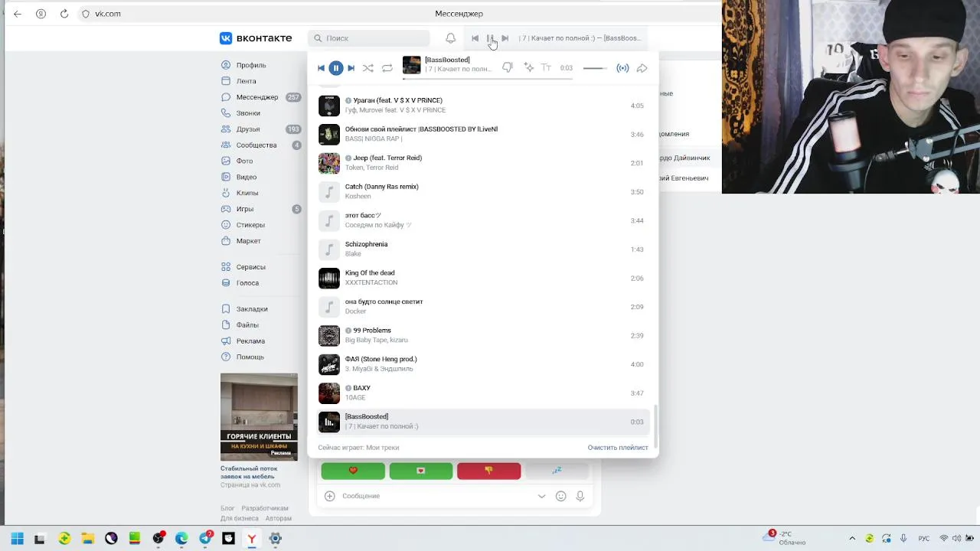The image size is (980, 551).
Task: Click the Файлы sidebar icon
Action: (226, 325)
